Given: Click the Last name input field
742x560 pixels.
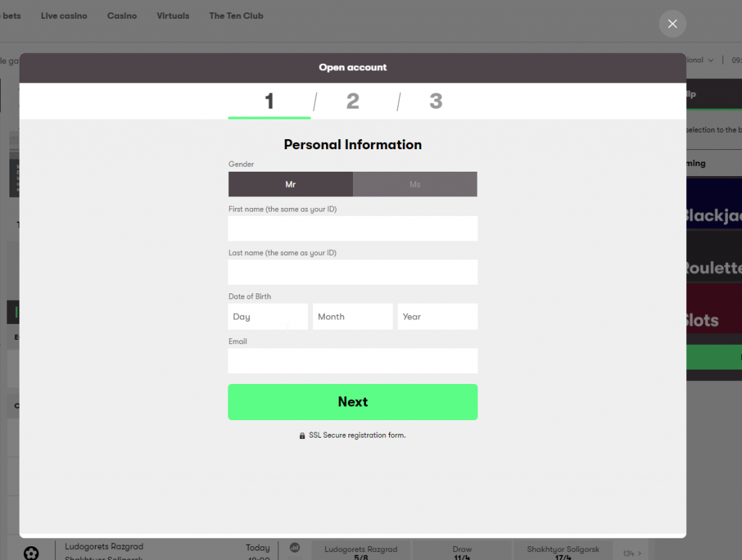Looking at the screenshot, I should pyautogui.click(x=353, y=272).
